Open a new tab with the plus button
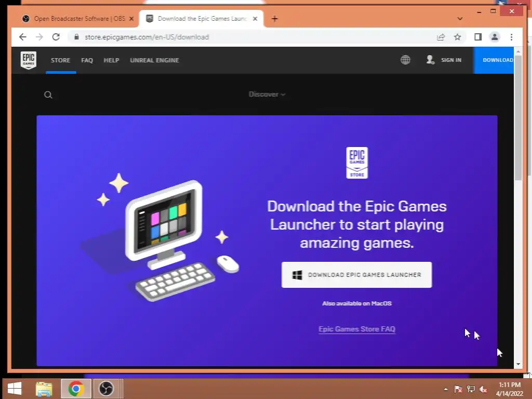532x399 pixels. point(275,19)
